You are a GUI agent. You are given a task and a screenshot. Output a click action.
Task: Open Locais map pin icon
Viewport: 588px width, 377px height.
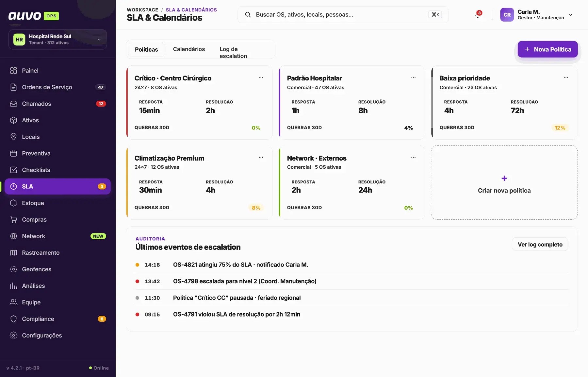click(13, 137)
